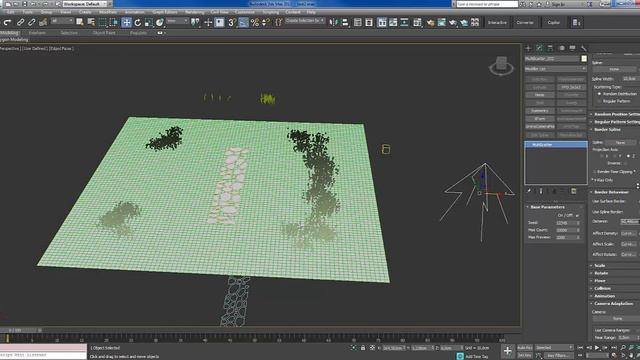Toggle Angle Snap icon
Viewport: 640px width, 360px height.
pos(243,22)
